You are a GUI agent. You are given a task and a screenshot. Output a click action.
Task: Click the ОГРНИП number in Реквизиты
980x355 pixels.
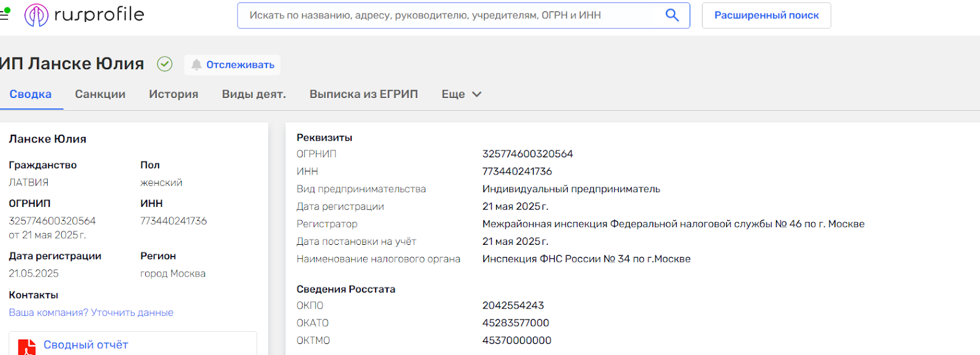pos(527,154)
